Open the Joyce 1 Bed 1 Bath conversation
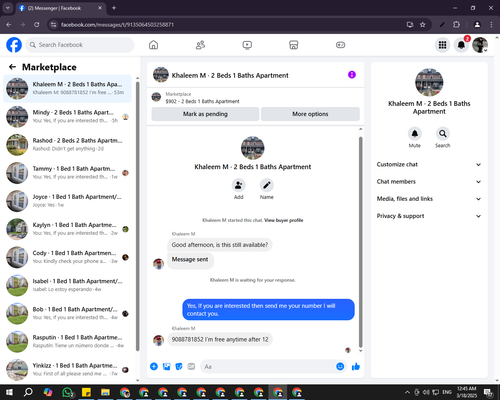The image size is (500, 400). [x=67, y=201]
